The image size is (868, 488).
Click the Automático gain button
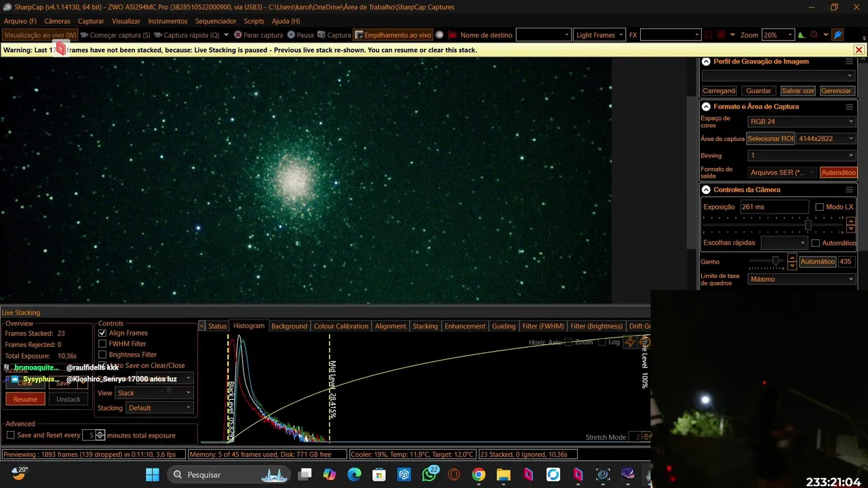(817, 262)
